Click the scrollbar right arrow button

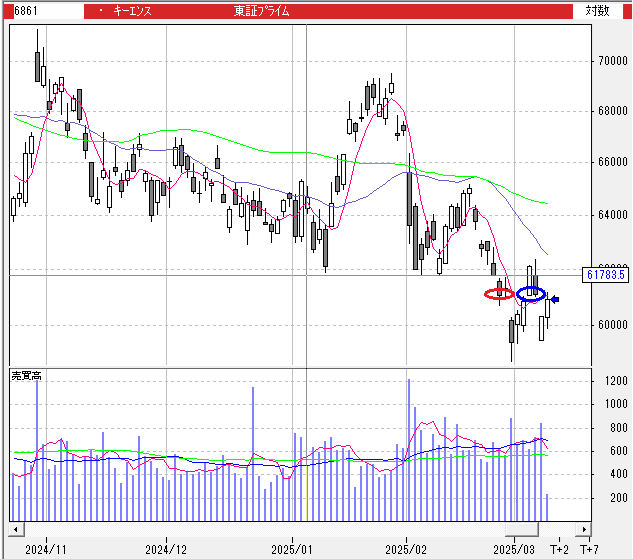584,529
